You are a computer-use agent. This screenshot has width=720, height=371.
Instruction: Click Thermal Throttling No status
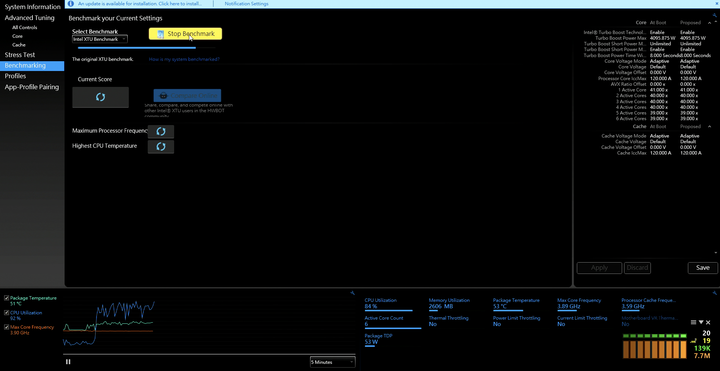pos(433,324)
